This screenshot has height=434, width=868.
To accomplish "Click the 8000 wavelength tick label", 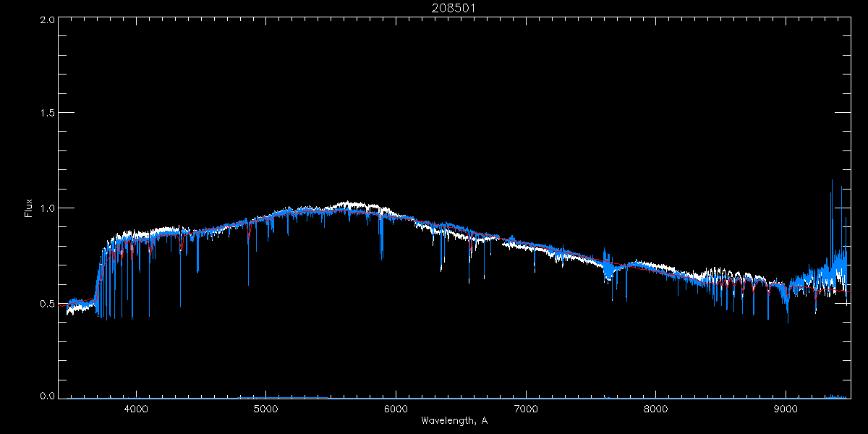I will click(656, 409).
